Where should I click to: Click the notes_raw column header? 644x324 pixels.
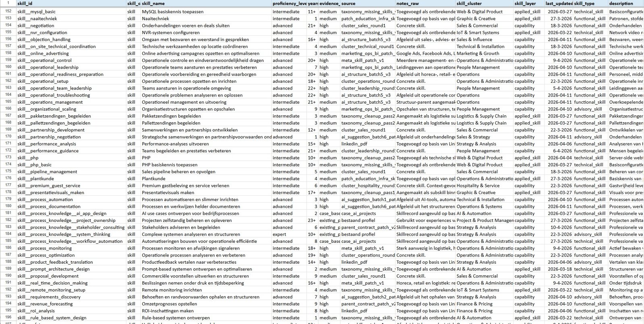tap(425, 4)
